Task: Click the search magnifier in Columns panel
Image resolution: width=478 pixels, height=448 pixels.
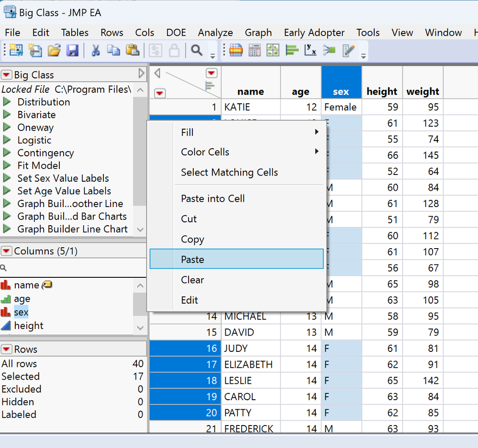Action: click(3, 268)
